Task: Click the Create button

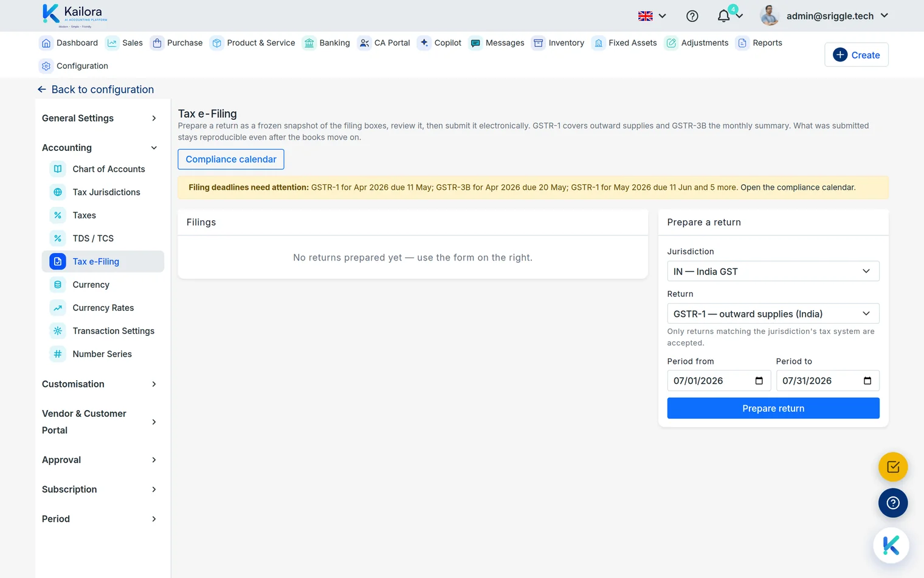Action: (x=856, y=55)
